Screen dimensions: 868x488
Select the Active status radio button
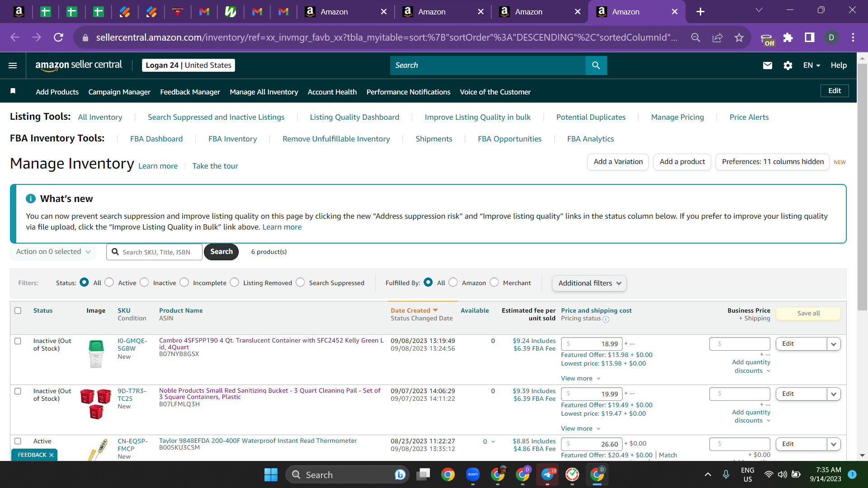pos(109,282)
